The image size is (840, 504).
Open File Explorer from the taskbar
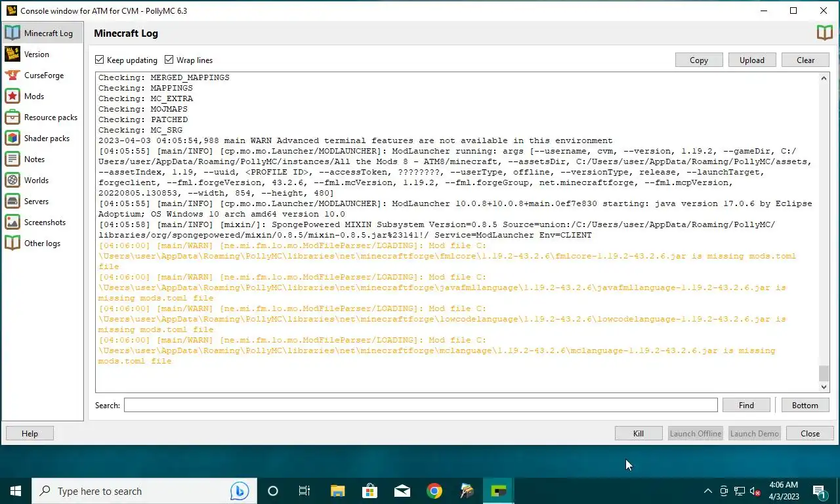337,491
